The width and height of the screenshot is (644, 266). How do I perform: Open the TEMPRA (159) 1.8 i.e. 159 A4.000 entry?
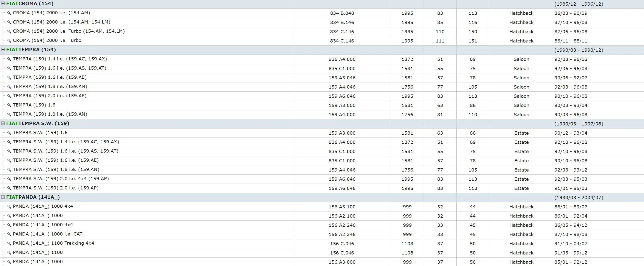click(x=50, y=114)
